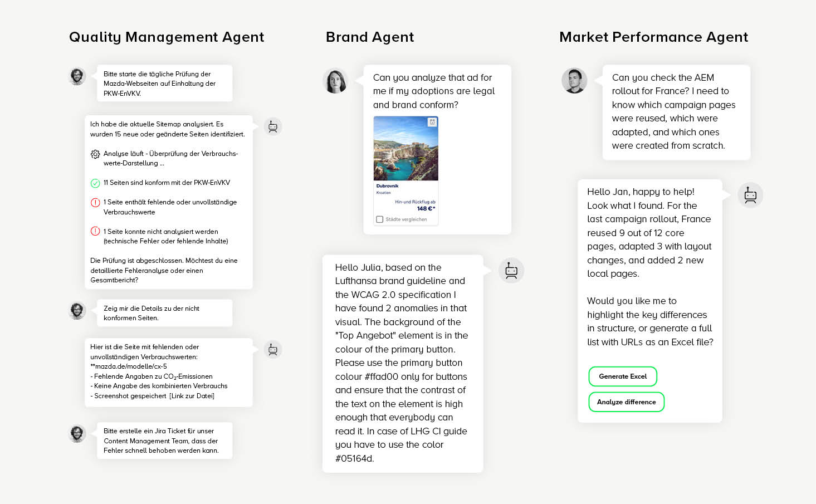This screenshot has width=816, height=504.
Task: Toggle the 'Städte vergleichen' checkbox
Action: pos(380,219)
